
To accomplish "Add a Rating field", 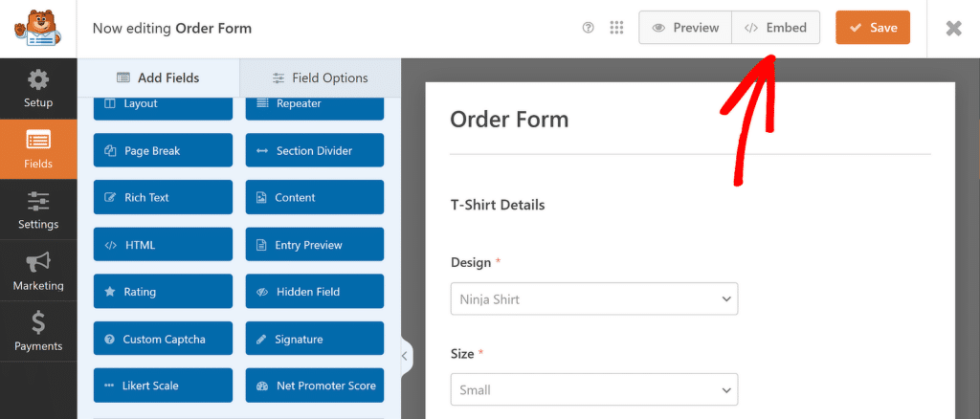I will click(x=163, y=292).
